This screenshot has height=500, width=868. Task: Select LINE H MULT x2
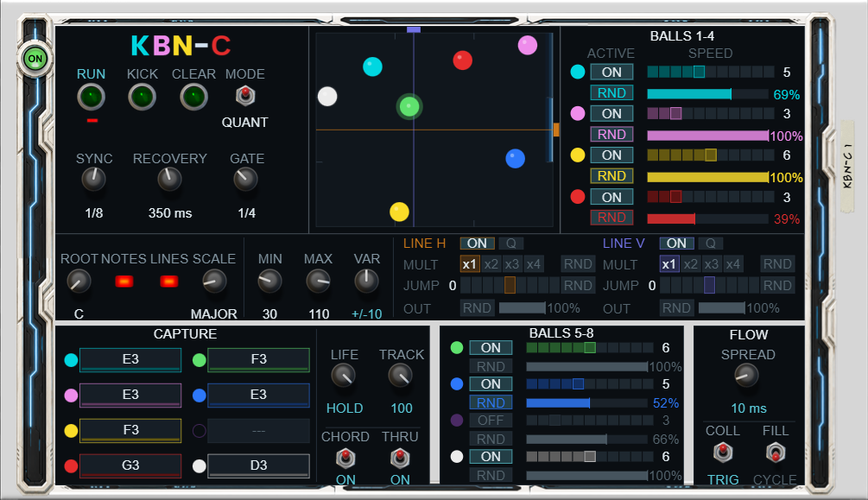click(491, 264)
